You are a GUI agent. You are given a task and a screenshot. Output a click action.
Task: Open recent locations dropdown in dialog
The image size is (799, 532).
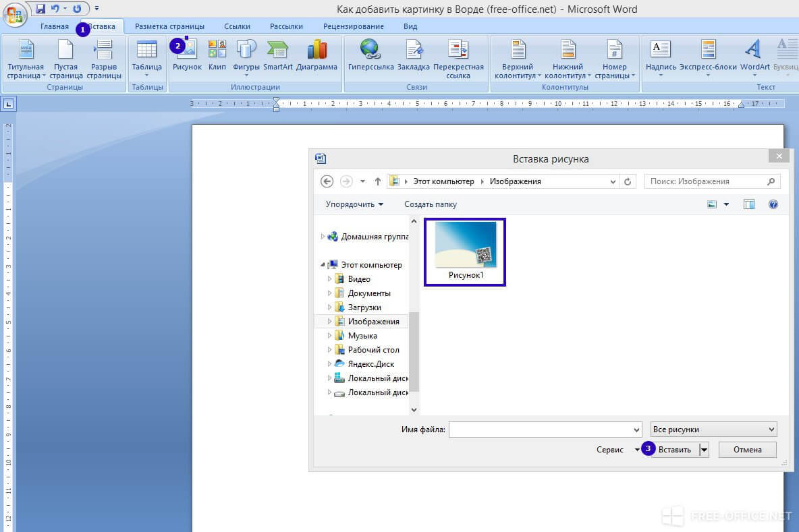tap(362, 182)
